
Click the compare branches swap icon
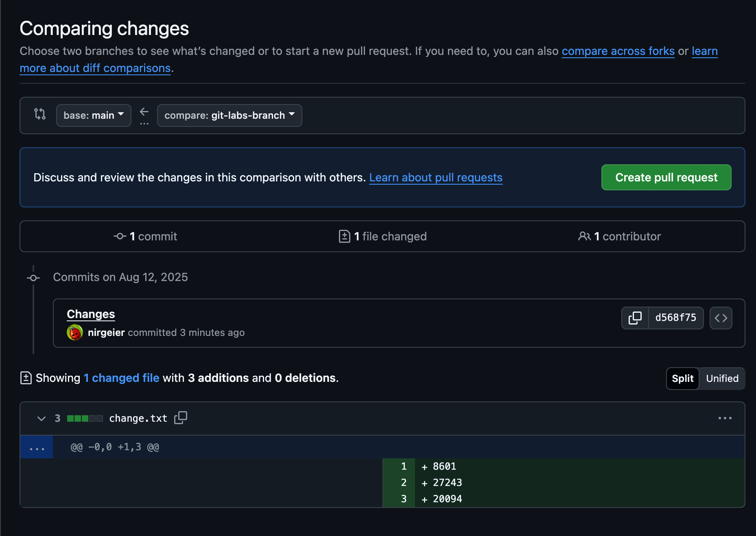tap(40, 114)
